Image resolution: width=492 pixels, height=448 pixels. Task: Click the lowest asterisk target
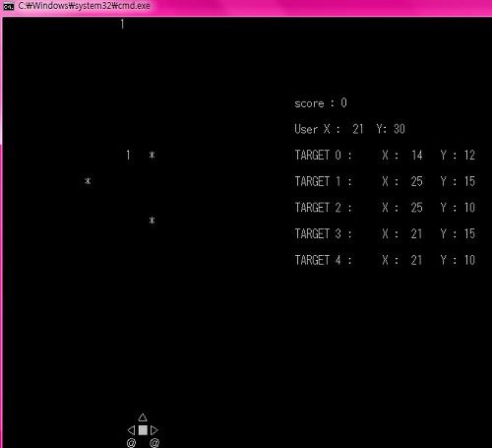tap(152, 221)
